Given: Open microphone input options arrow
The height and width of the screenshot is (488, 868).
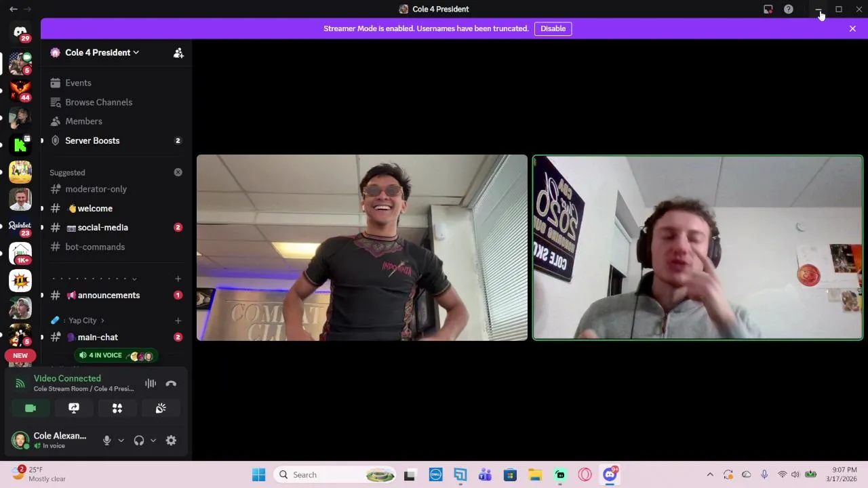Looking at the screenshot, I should coord(121,441).
